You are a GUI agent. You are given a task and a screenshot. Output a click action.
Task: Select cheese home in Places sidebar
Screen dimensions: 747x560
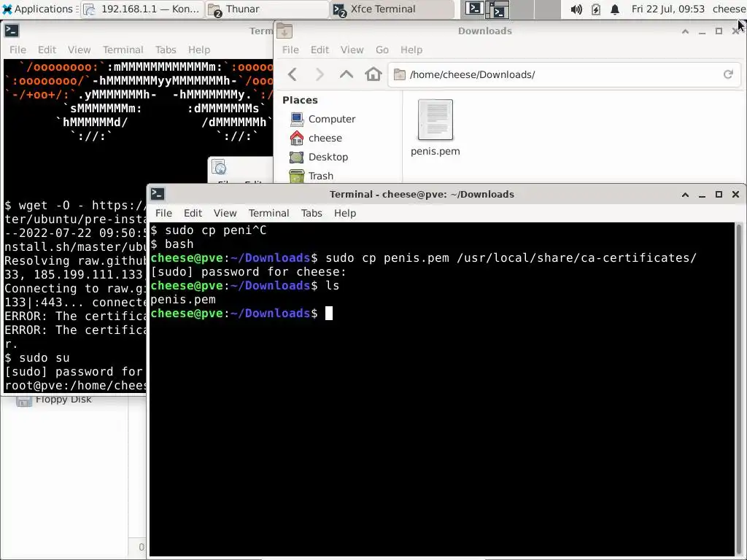(x=316, y=138)
